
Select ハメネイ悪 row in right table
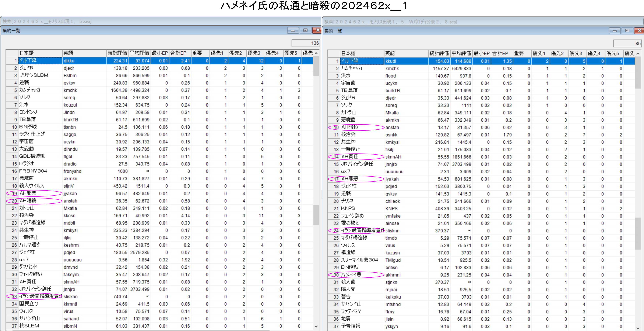tap(481, 275)
